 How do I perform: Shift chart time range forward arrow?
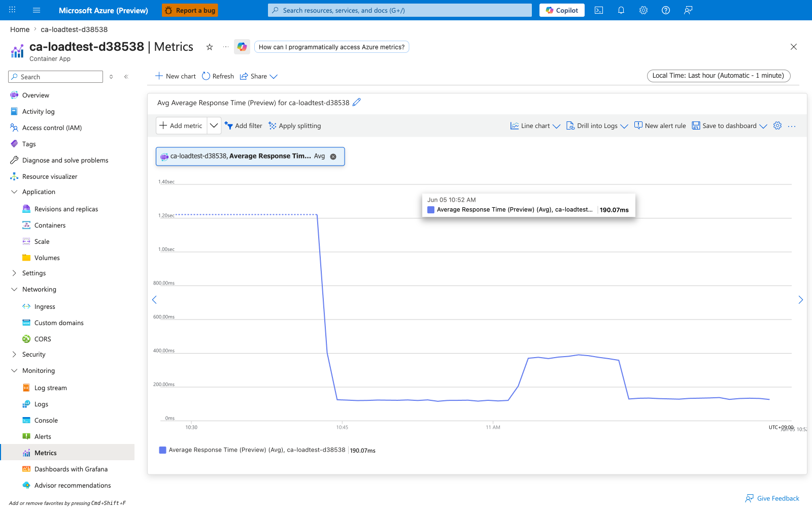800,300
